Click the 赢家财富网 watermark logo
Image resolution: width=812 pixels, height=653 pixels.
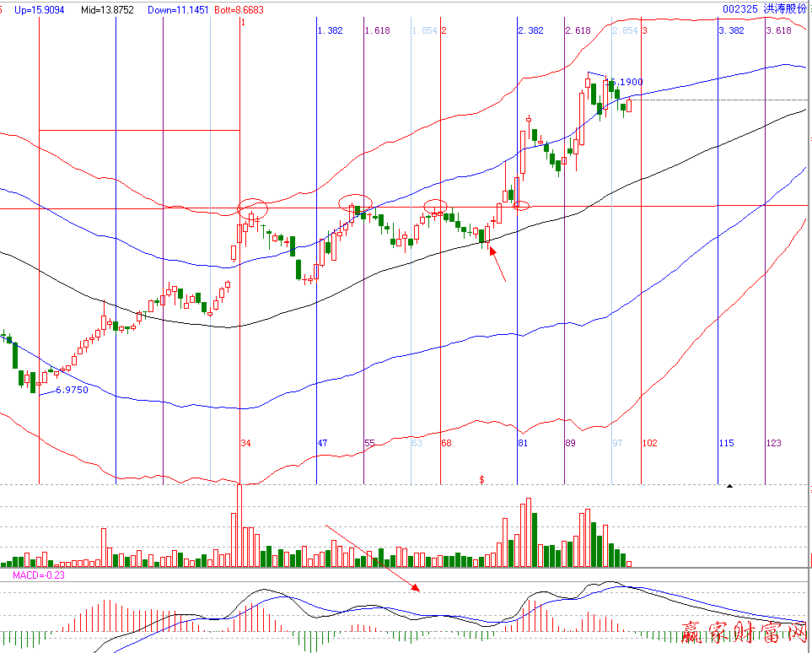(x=742, y=633)
